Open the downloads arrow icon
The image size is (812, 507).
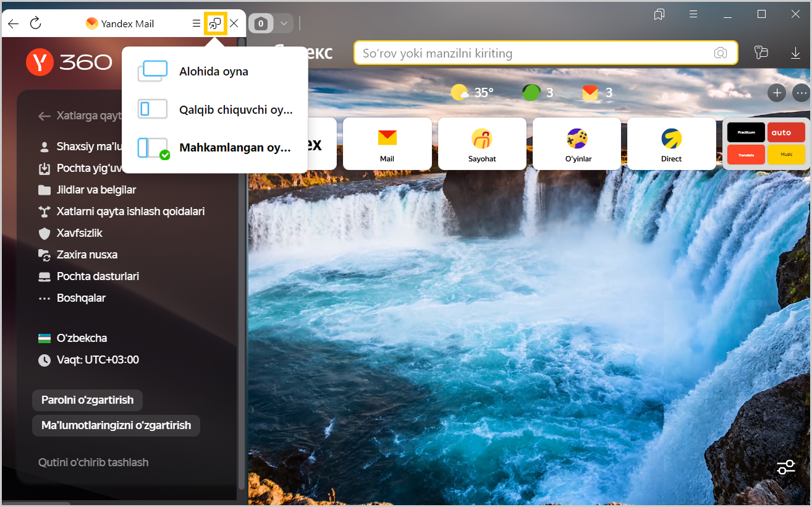click(x=795, y=53)
